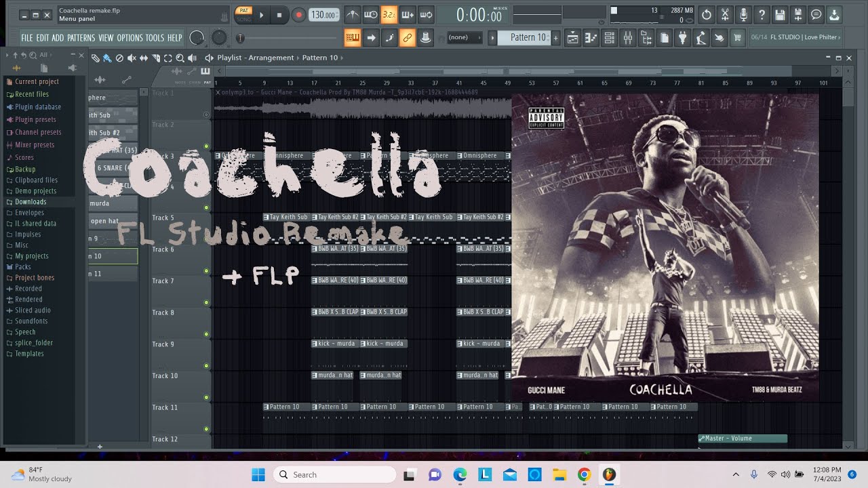Screen dimensions: 868x488
Task: Open the Pattern 10 selector dropdown
Action: pos(524,37)
